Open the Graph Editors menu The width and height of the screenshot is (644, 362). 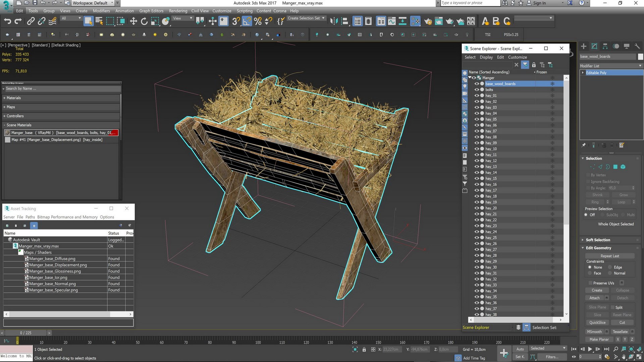click(151, 11)
